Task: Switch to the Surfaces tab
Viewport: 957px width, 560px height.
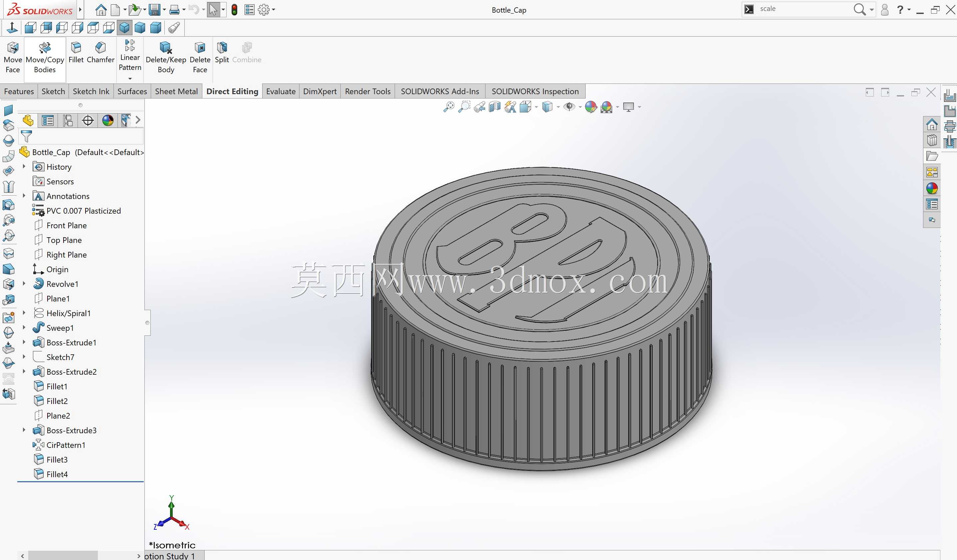Action: tap(132, 92)
